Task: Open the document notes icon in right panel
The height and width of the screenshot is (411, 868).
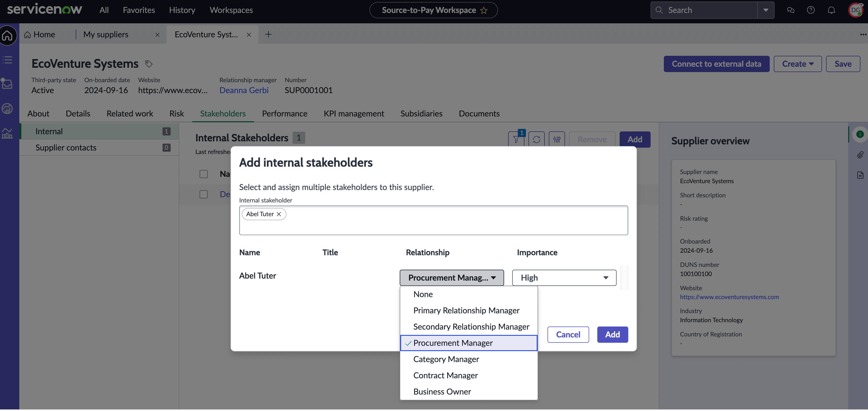Action: [x=860, y=175]
